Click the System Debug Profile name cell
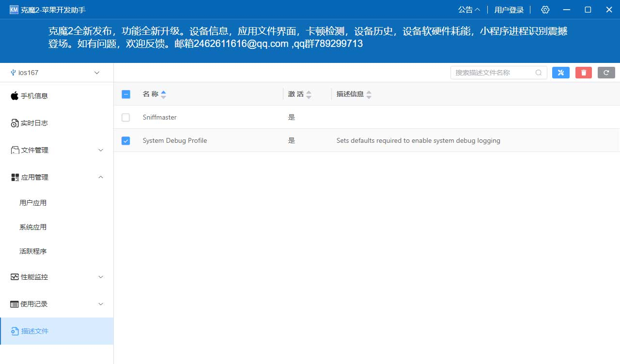This screenshot has height=364, width=620. pos(175,141)
